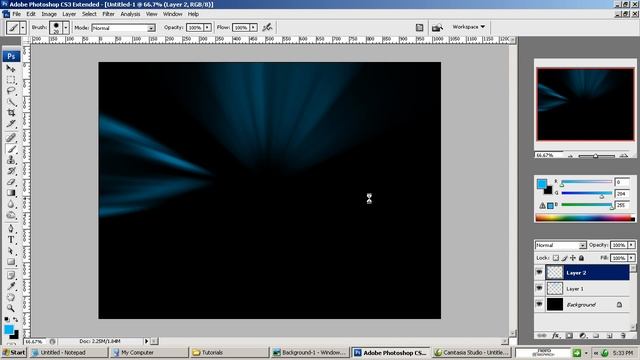
Task: Select the History Brush tool
Action: [x=11, y=171]
